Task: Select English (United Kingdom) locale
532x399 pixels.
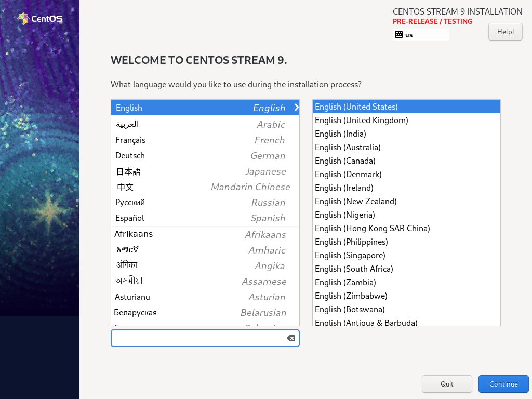Action: click(x=406, y=120)
